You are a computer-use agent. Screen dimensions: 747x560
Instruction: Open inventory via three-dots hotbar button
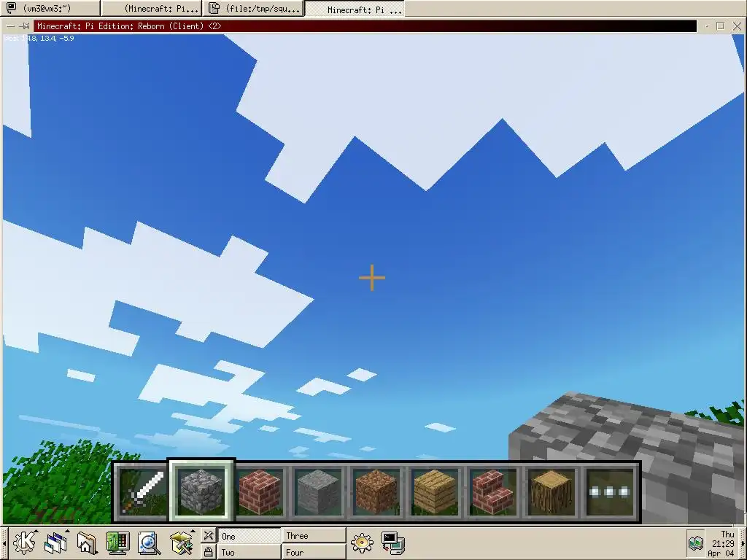click(x=610, y=491)
